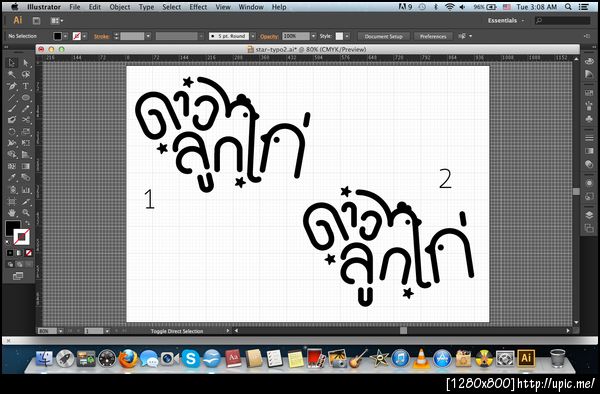Open the stroke color dropdown in Control bar
Viewport: 600px width, 394px height.
[x=85, y=36]
